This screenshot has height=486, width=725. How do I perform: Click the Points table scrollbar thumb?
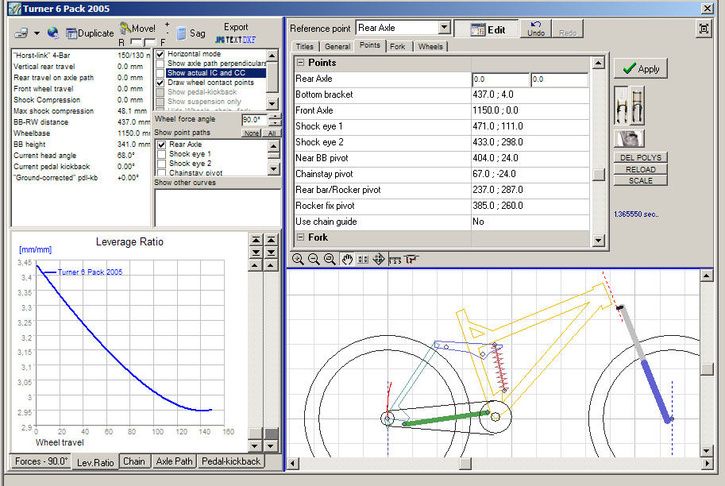click(x=598, y=174)
